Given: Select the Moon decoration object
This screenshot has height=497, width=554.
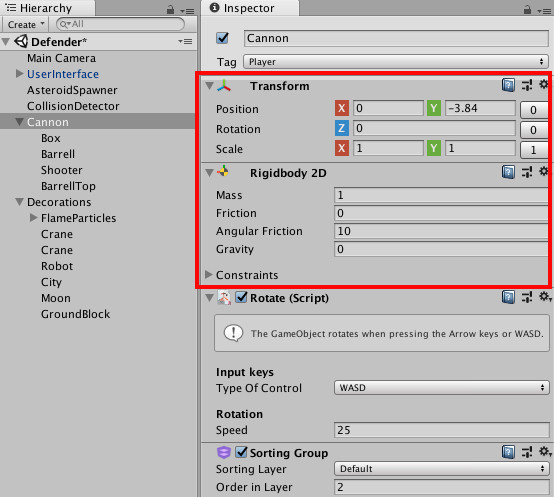Looking at the screenshot, I should [56, 298].
